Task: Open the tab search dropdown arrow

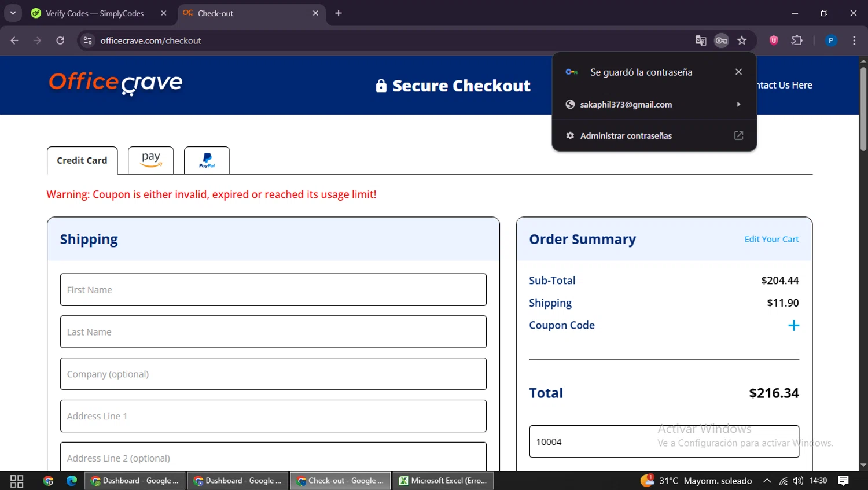Action: pyautogui.click(x=13, y=13)
